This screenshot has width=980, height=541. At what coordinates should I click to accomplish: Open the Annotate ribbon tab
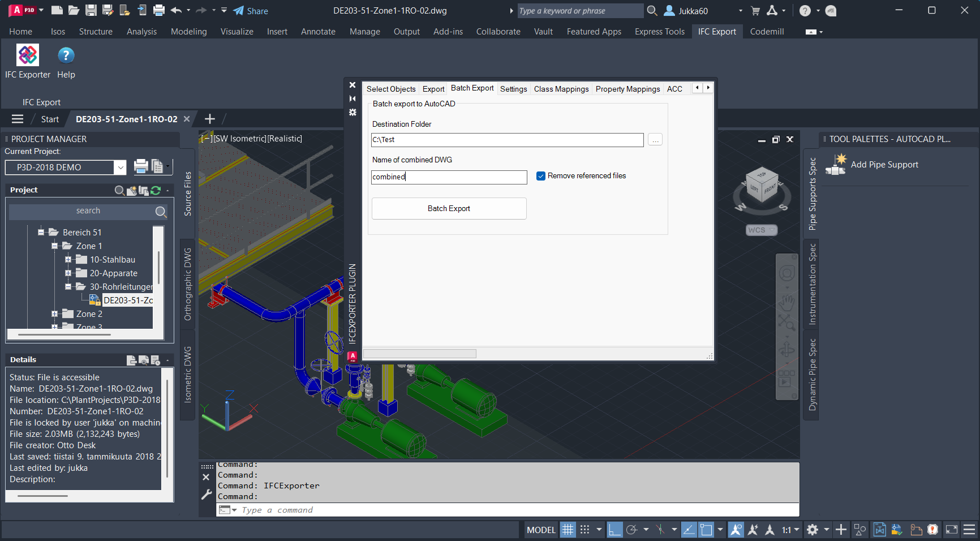(318, 32)
